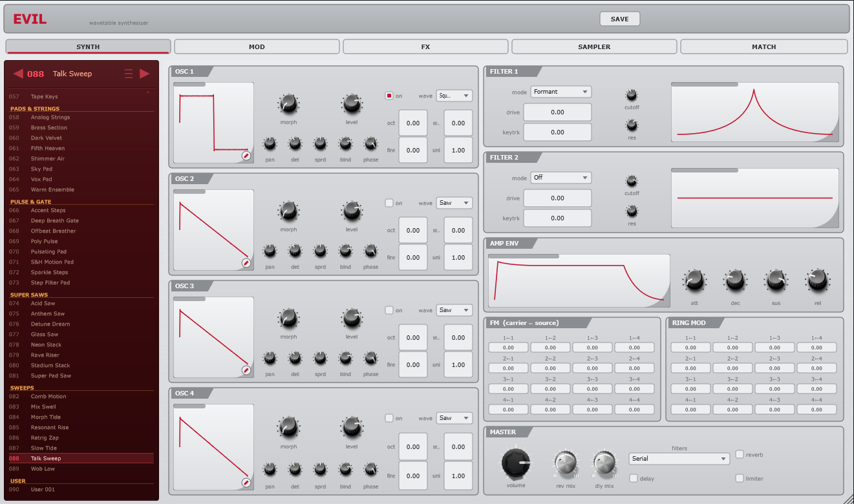Open the OSC 2 wave dropdown
This screenshot has height=504, width=854.
click(x=454, y=203)
